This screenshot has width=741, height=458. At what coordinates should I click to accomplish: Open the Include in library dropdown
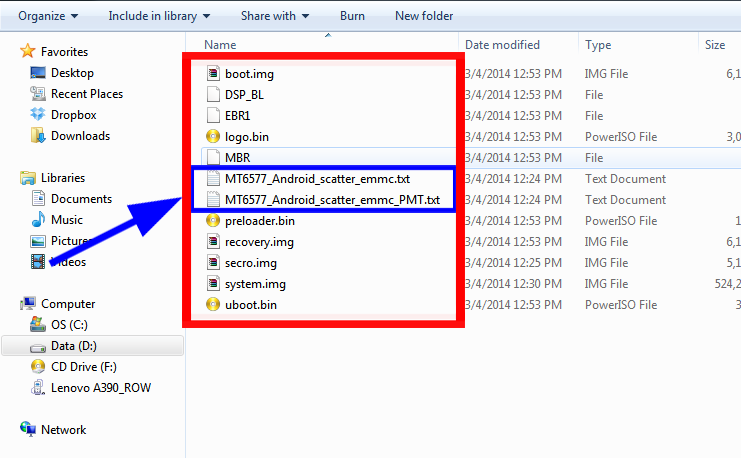159,16
